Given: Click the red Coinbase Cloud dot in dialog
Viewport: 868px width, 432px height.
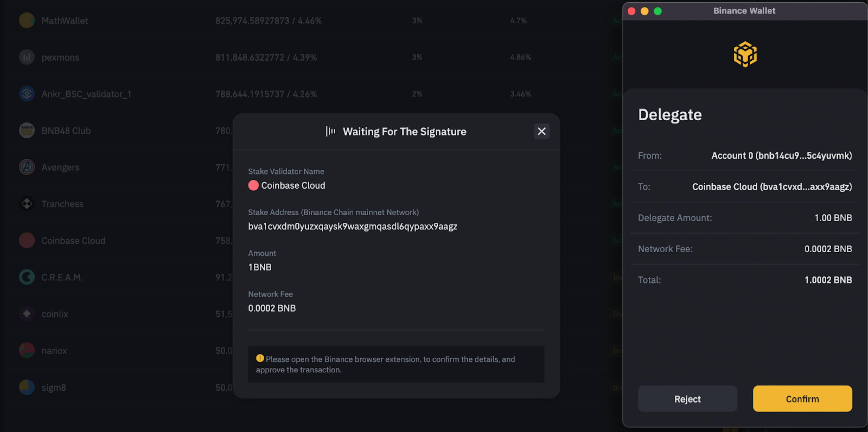Looking at the screenshot, I should point(253,185).
